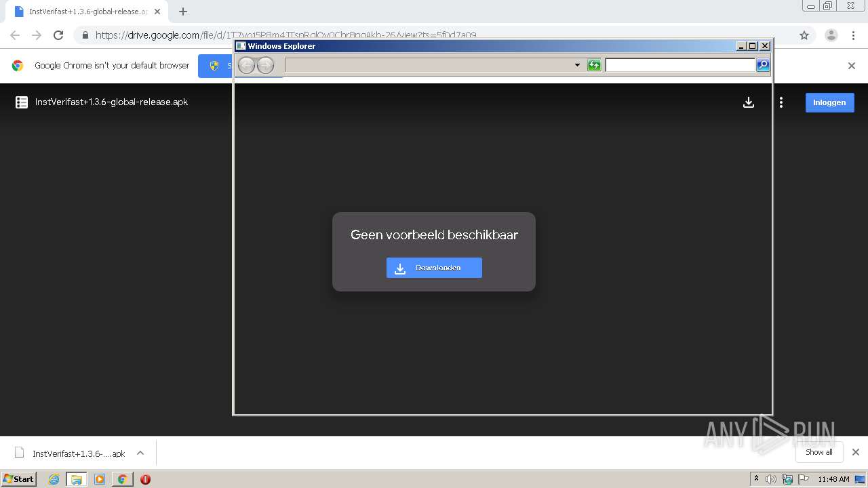Close the InstVerifast apk tab
The width and height of the screenshot is (868, 488).
tap(157, 12)
